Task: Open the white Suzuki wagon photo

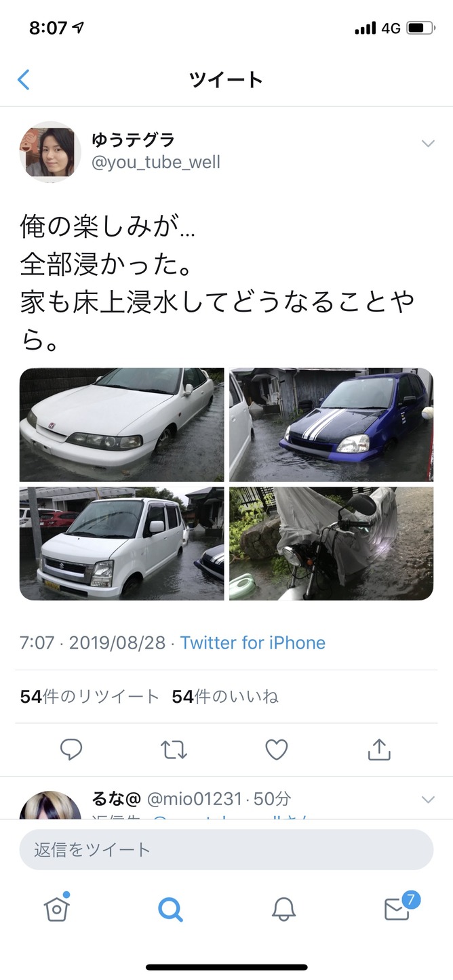Action: coord(121,544)
